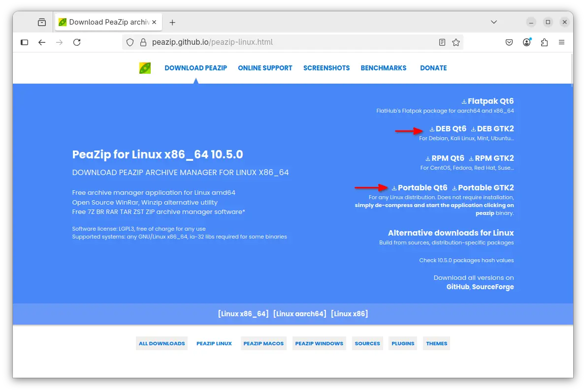586x392 pixels.
Task: Click the ALL DOWNLOADS button
Action: [x=162, y=343]
